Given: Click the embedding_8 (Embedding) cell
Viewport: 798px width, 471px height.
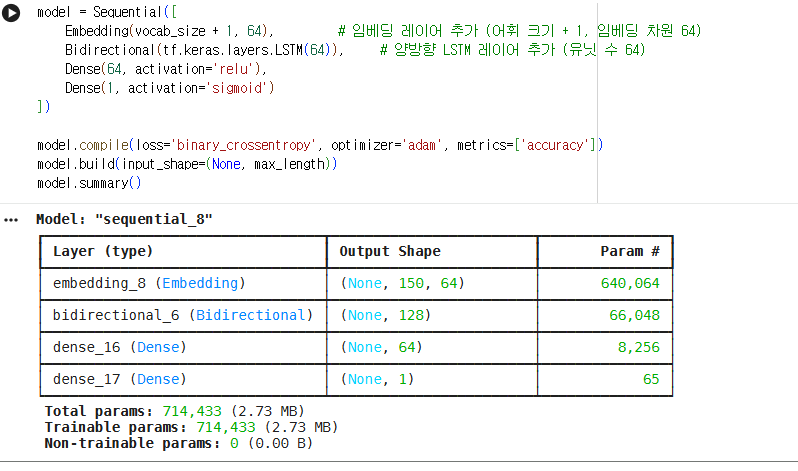Looking at the screenshot, I should [x=149, y=283].
